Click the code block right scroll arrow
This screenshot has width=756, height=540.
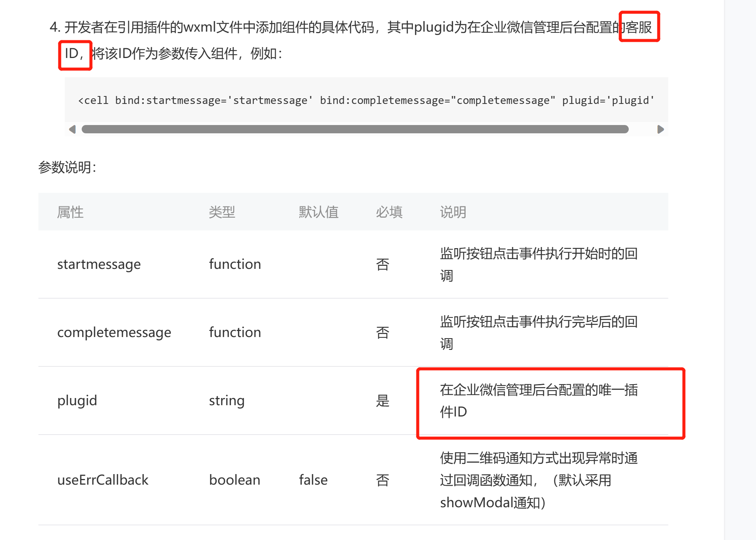coord(660,129)
